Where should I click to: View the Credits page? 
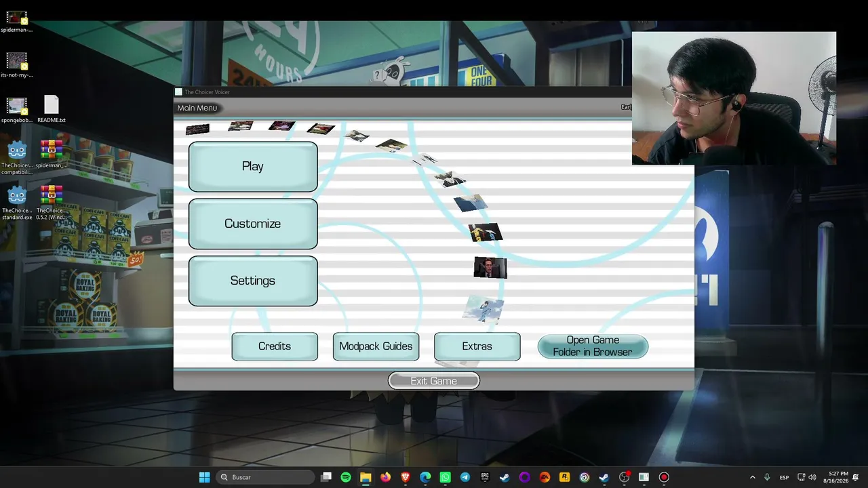275,346
